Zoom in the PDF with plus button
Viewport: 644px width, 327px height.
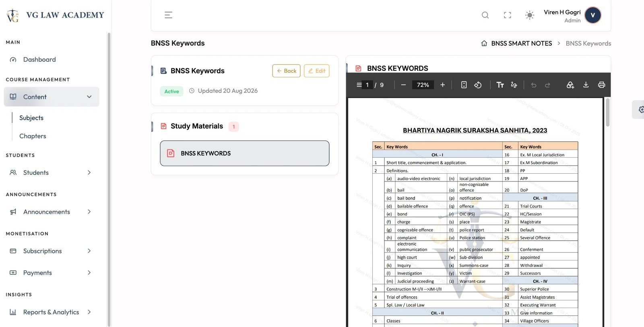[x=443, y=85]
